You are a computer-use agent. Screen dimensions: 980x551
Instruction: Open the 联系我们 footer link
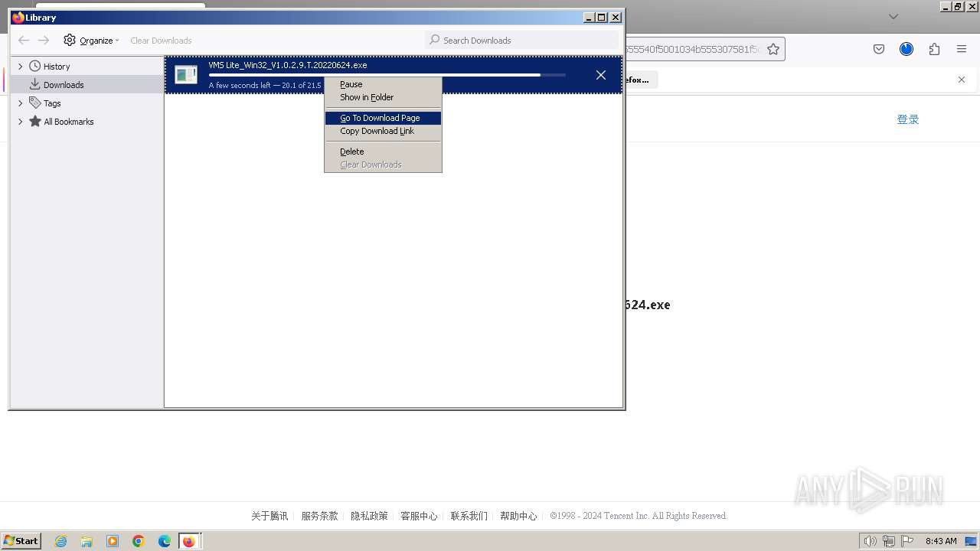coord(469,516)
